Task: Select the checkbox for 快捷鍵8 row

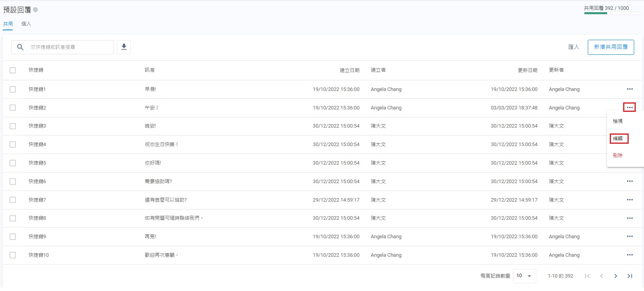Action: [x=13, y=218]
